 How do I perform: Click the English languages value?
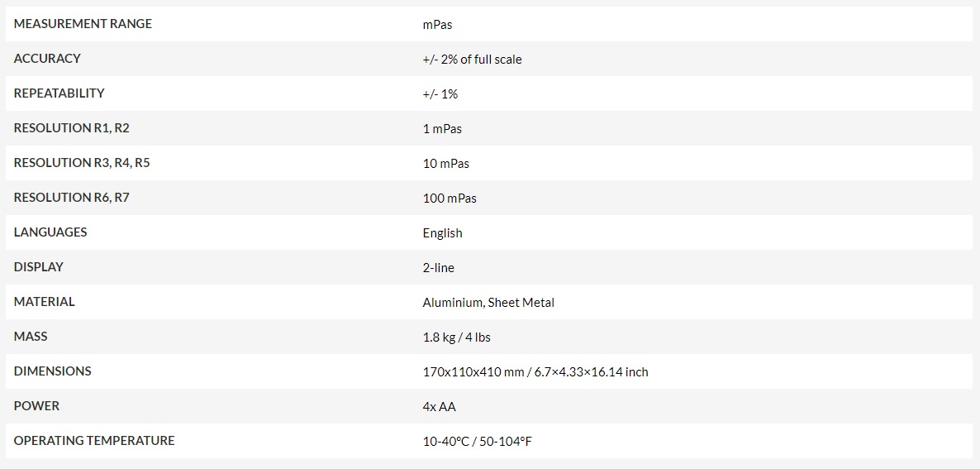(443, 233)
